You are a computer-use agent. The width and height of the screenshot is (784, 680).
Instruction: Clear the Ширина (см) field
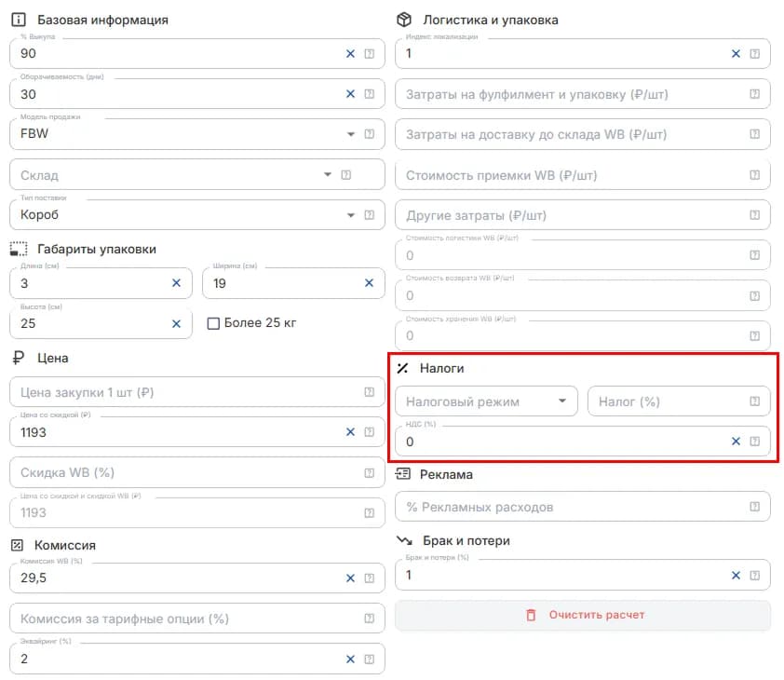click(x=369, y=283)
